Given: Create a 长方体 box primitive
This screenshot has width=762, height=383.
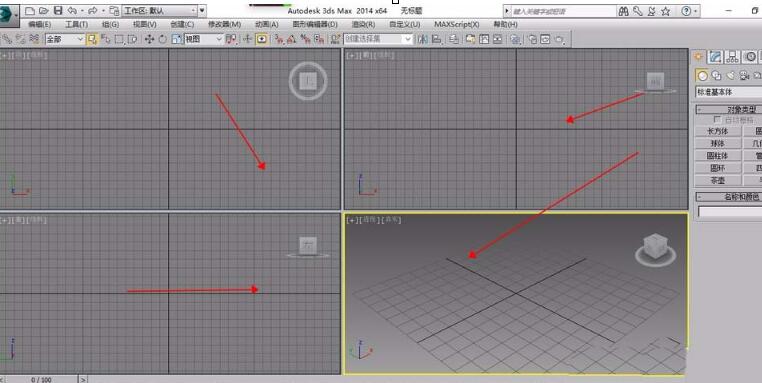Looking at the screenshot, I should point(718,131).
